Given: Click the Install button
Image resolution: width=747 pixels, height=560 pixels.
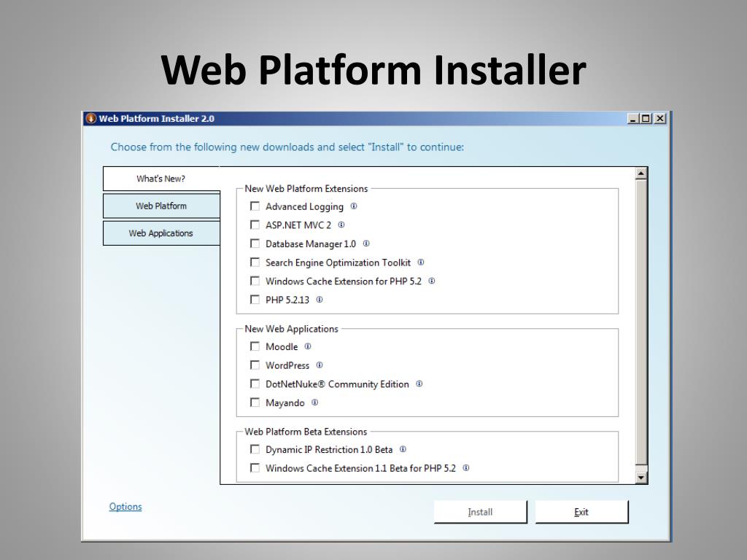Looking at the screenshot, I should pos(480,512).
